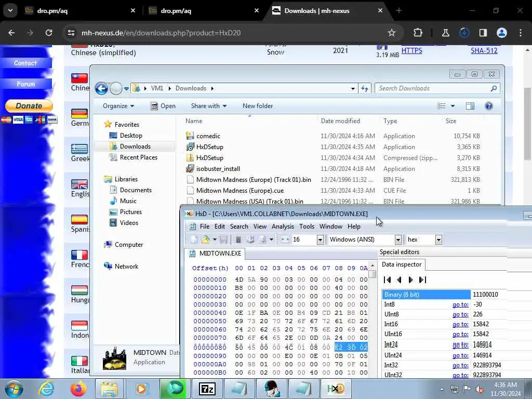Click the Explorer Back arrow button

[101, 88]
